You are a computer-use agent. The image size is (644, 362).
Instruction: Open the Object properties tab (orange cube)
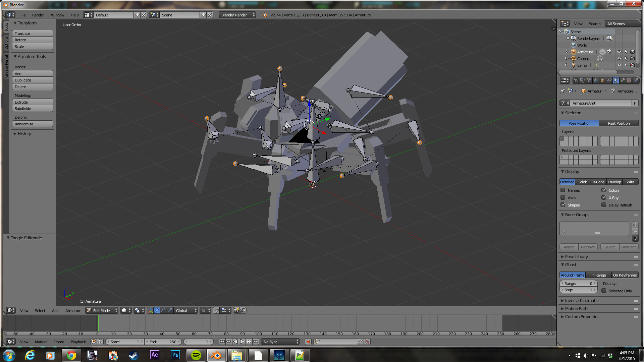pyautogui.click(x=602, y=80)
